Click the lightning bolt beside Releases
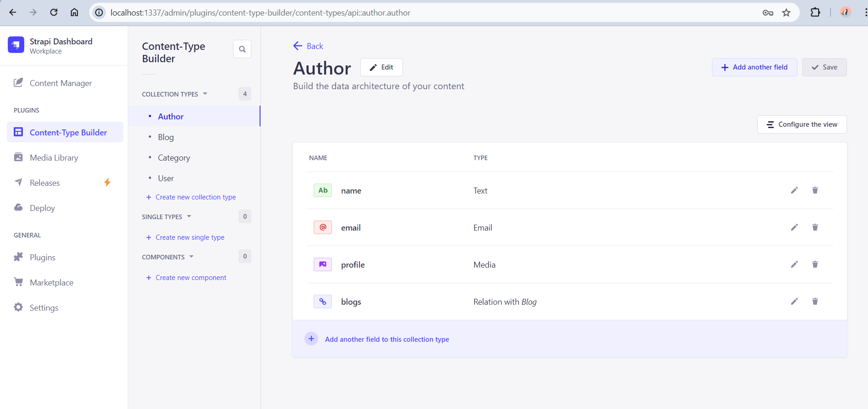Viewport: 868px width, 409px height. (107, 183)
